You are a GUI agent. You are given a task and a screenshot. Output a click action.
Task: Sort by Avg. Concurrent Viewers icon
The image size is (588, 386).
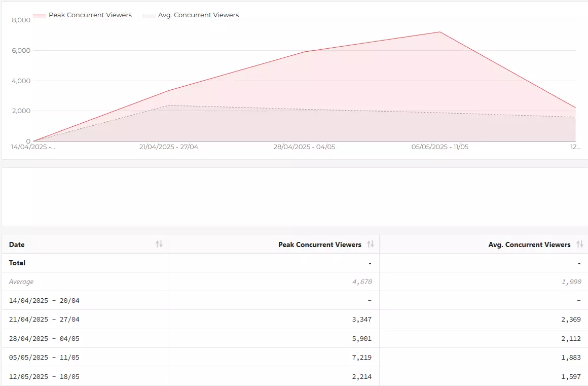(x=580, y=244)
